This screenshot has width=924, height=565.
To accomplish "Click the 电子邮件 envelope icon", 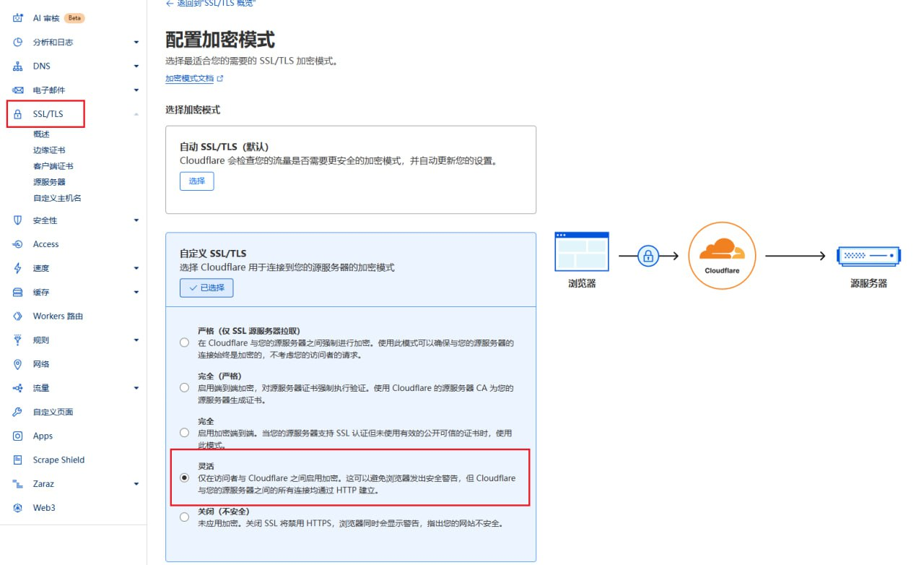I will pos(18,90).
